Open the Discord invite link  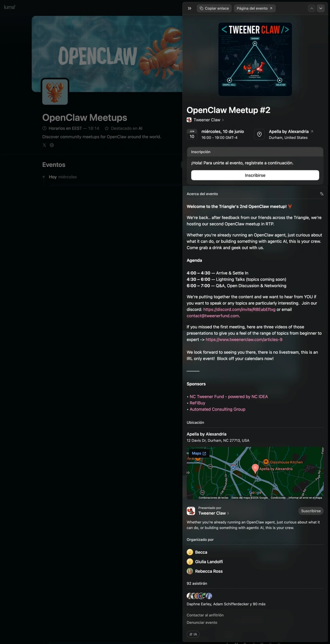click(x=239, y=309)
